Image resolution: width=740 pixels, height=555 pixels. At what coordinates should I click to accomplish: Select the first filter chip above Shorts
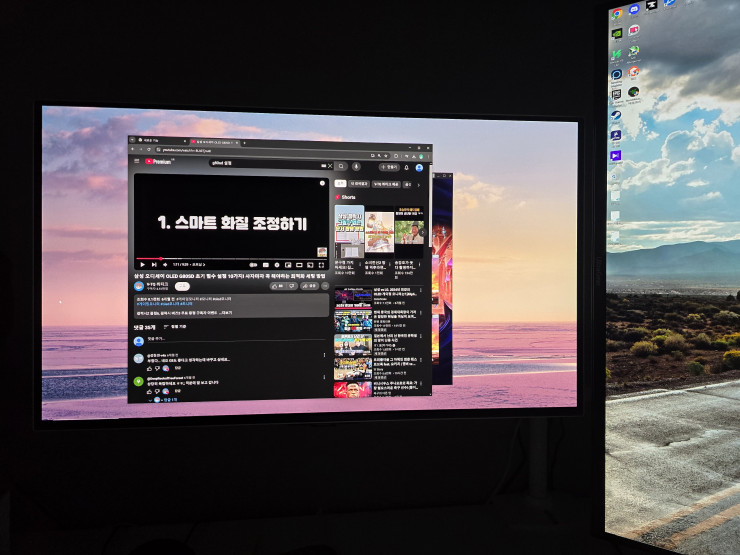click(x=340, y=183)
